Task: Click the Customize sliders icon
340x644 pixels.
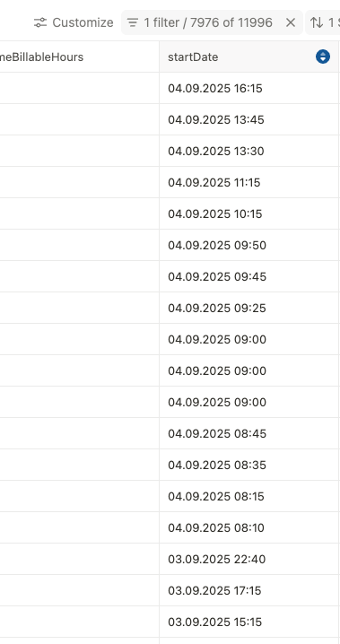Action: pos(39,22)
